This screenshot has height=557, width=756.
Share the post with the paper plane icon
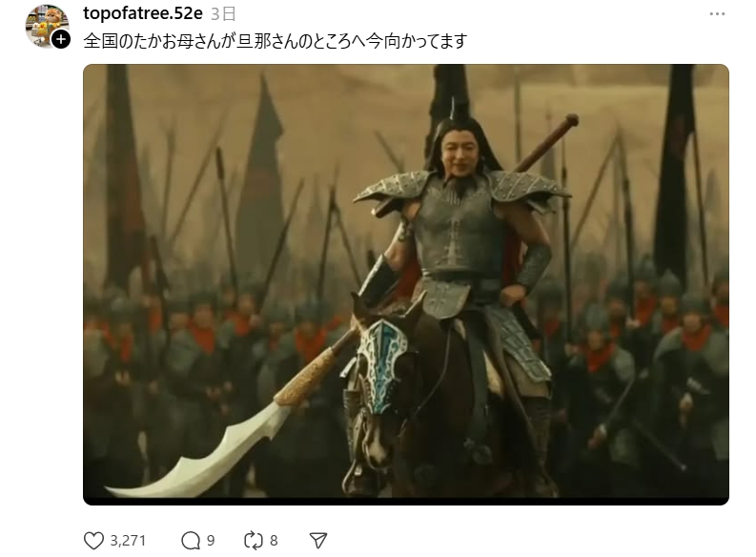point(318,541)
